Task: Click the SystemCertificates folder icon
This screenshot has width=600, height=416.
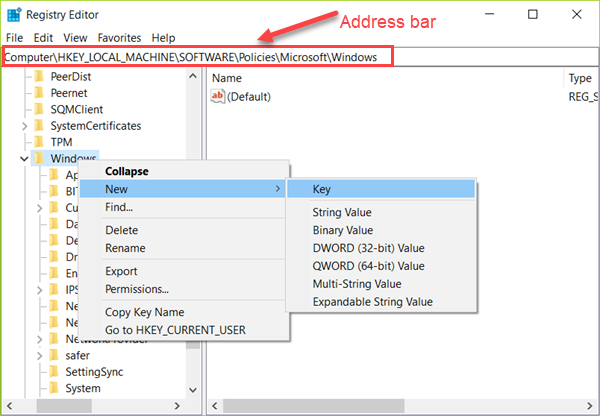Action: [x=39, y=126]
